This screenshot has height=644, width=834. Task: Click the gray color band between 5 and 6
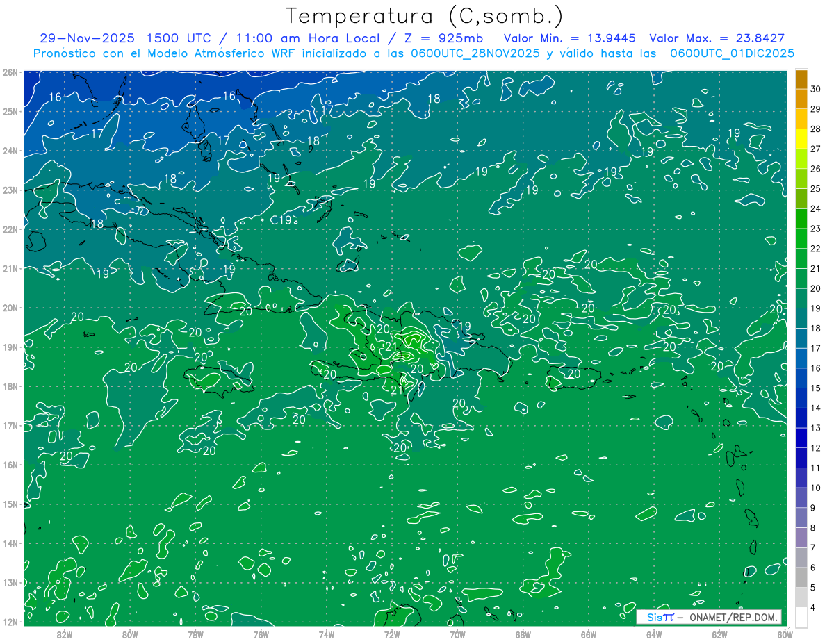point(801,578)
